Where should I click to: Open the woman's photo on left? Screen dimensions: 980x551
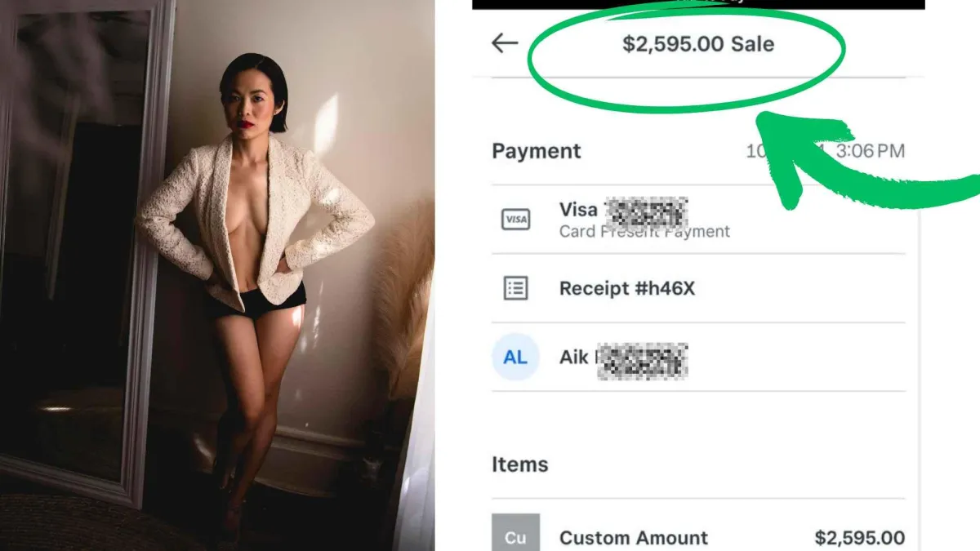217,275
